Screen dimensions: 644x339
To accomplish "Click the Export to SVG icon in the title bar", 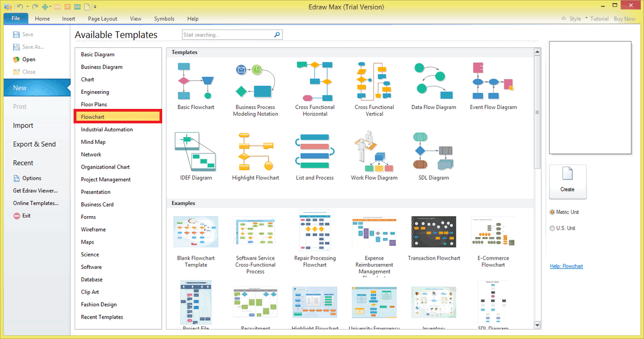I will tap(77, 7).
